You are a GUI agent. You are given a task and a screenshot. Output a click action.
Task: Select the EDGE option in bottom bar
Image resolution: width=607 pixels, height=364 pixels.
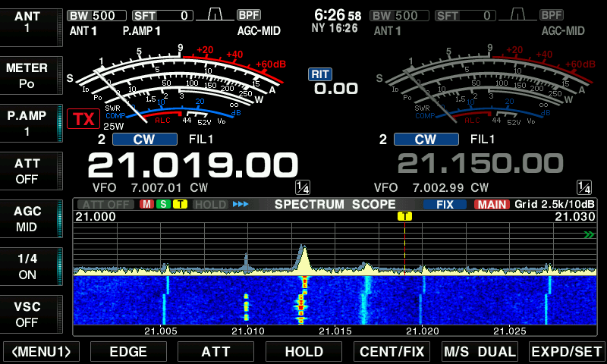coord(128,352)
